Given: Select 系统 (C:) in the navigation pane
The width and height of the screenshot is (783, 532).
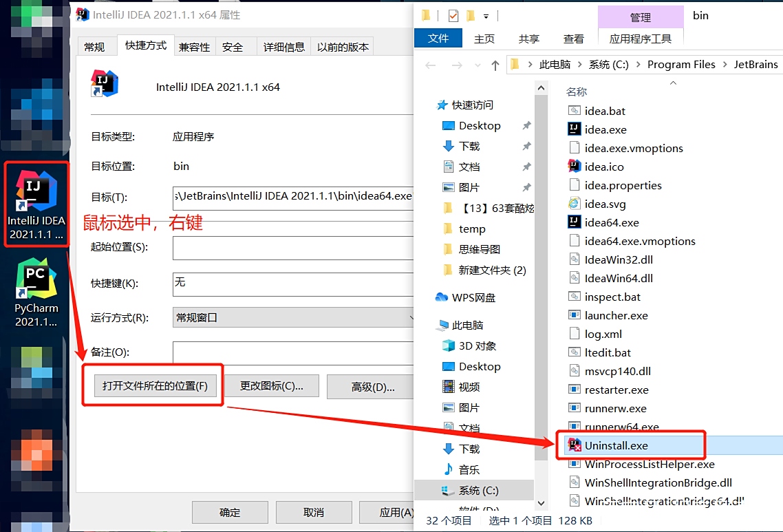Looking at the screenshot, I should click(474, 490).
